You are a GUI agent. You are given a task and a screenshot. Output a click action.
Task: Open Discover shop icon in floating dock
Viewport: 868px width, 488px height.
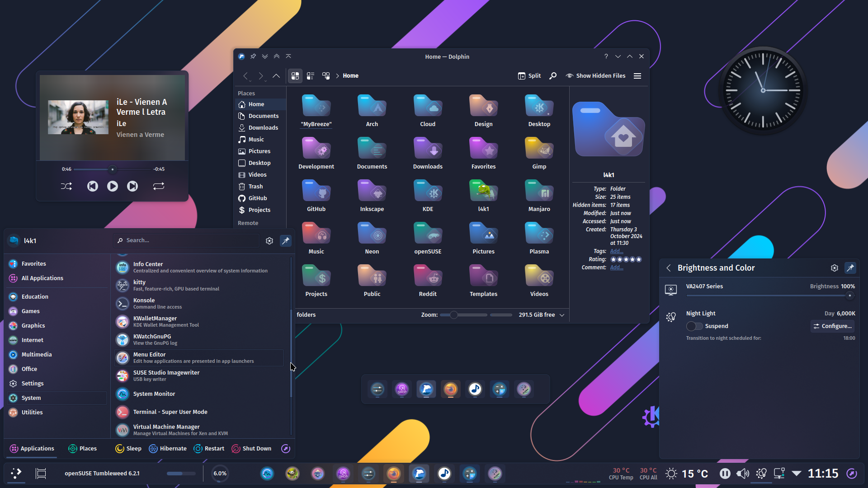(x=402, y=389)
